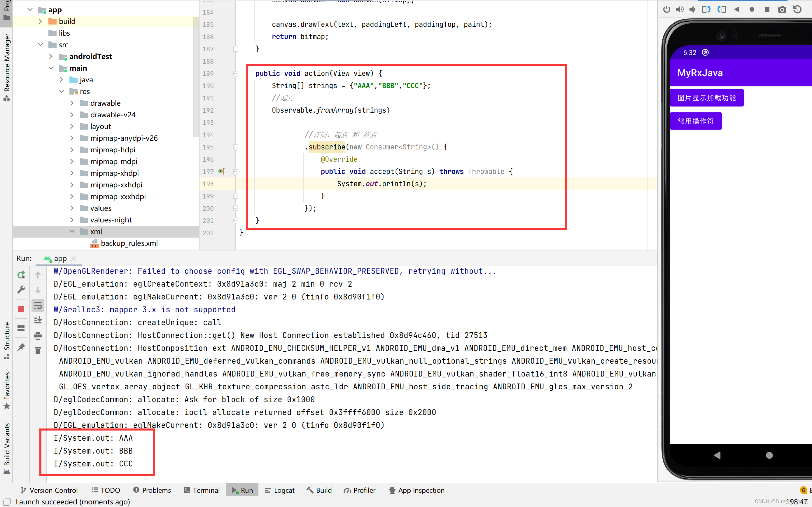The height and width of the screenshot is (507, 812).
Task: Click the Run tool window tab
Action: point(242,489)
